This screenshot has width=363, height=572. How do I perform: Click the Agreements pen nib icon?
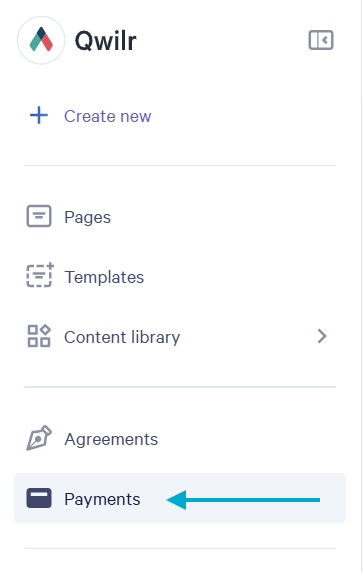click(x=39, y=438)
